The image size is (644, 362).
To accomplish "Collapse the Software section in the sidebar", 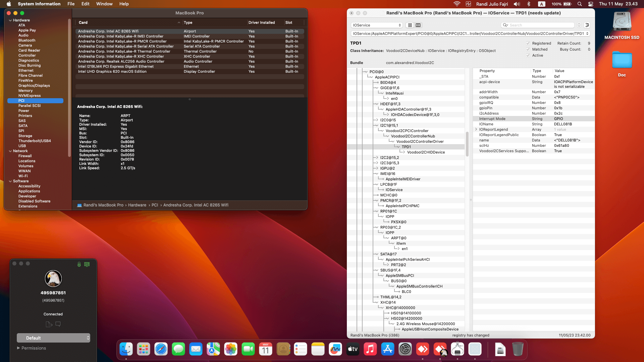I will tap(10, 181).
